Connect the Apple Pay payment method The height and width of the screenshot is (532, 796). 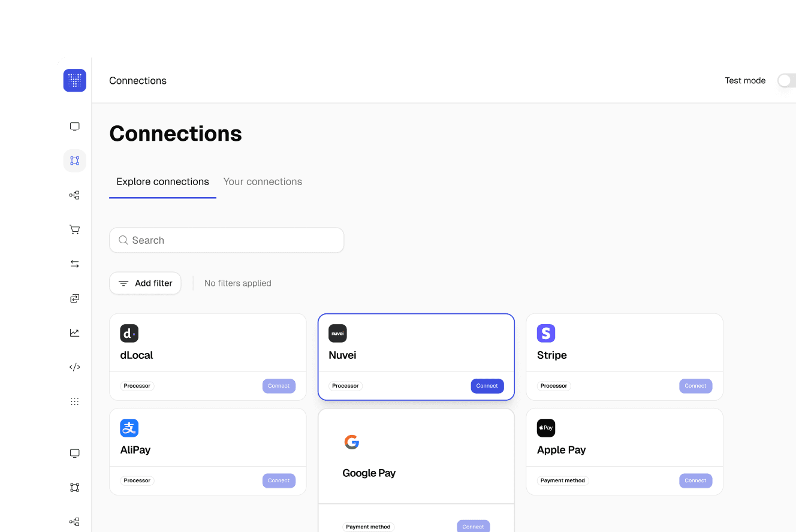[695, 480]
